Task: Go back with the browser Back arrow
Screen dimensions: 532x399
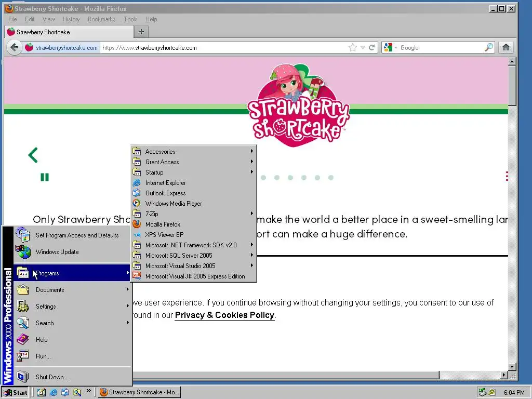Action: pyautogui.click(x=14, y=47)
